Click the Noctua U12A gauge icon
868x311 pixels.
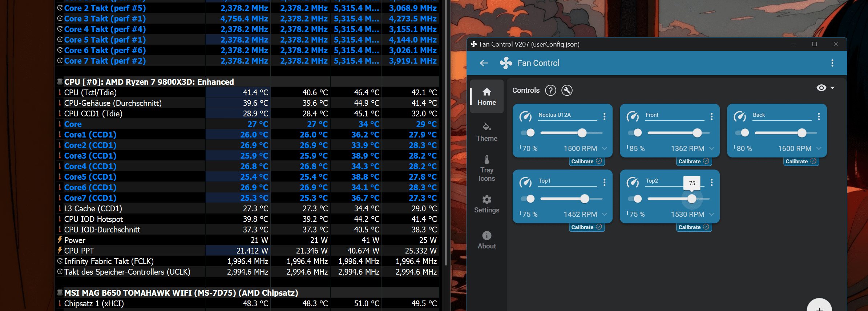[525, 116]
